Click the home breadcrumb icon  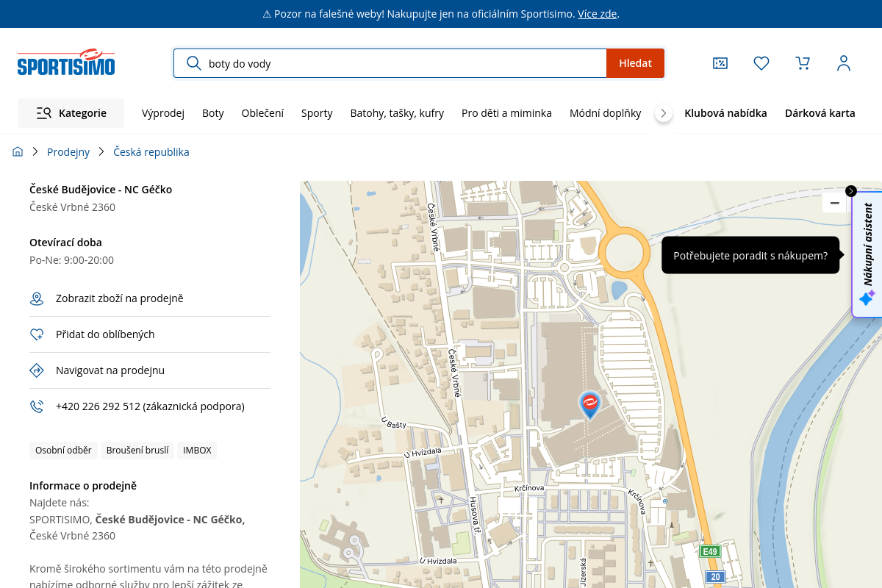click(18, 151)
